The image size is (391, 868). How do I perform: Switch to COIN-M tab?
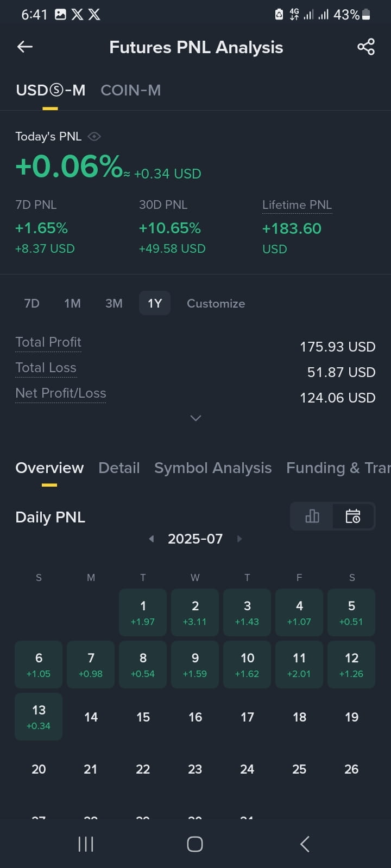coord(131,90)
